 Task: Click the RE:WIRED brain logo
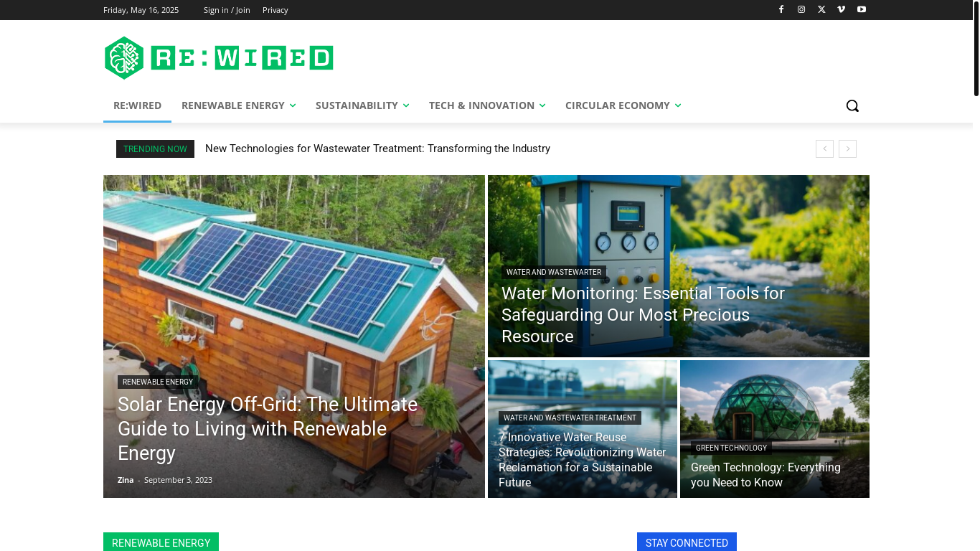pos(219,58)
